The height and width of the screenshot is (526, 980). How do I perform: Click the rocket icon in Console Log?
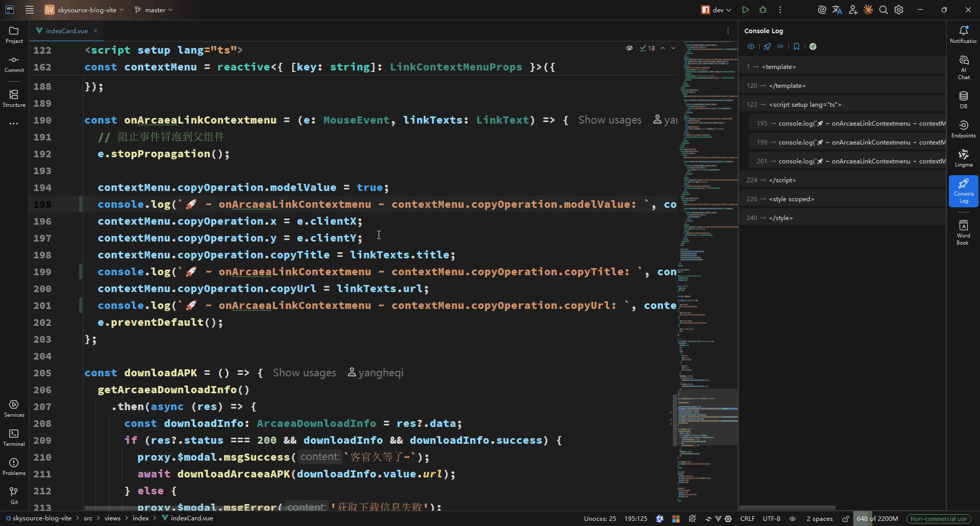click(767, 46)
